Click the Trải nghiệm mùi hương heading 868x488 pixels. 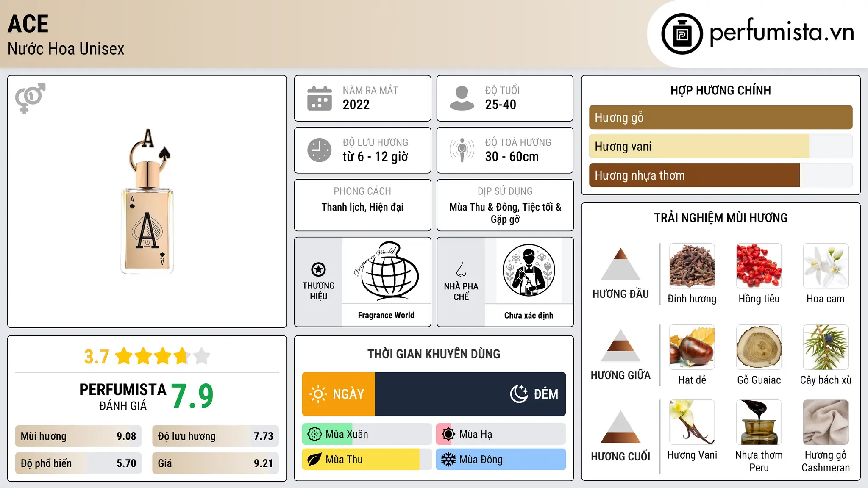point(721,218)
